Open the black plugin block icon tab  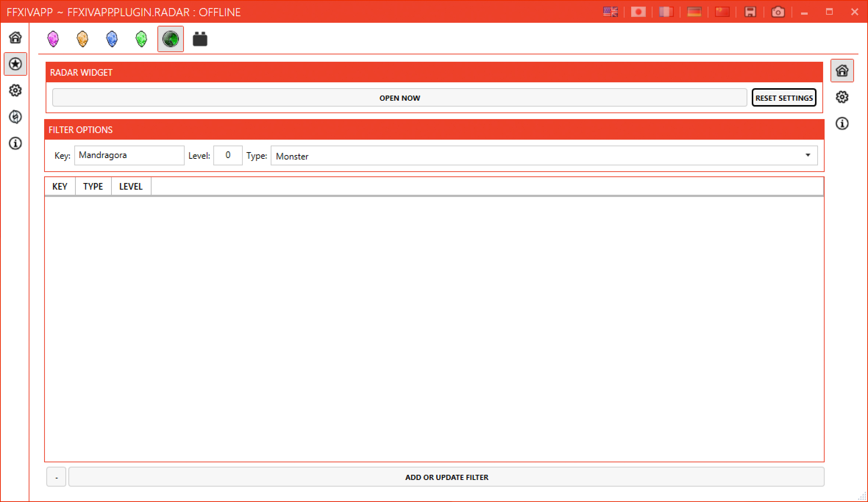click(x=200, y=39)
